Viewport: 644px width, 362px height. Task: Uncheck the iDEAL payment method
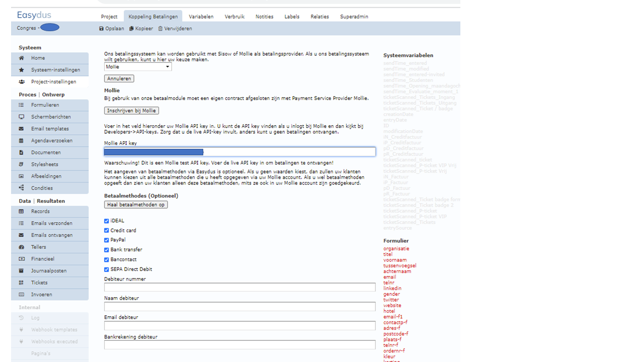tap(107, 221)
